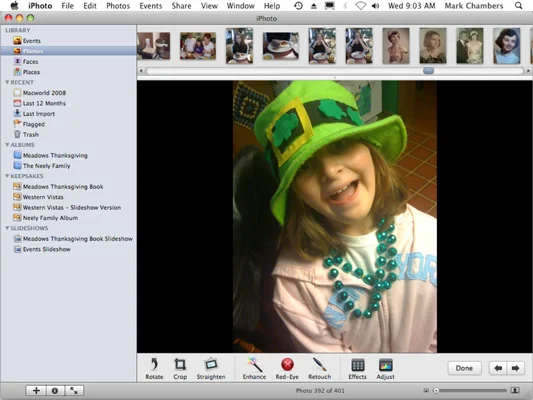The height and width of the screenshot is (400, 533).
Task: Toggle full screen mode button
Action: tap(74, 391)
